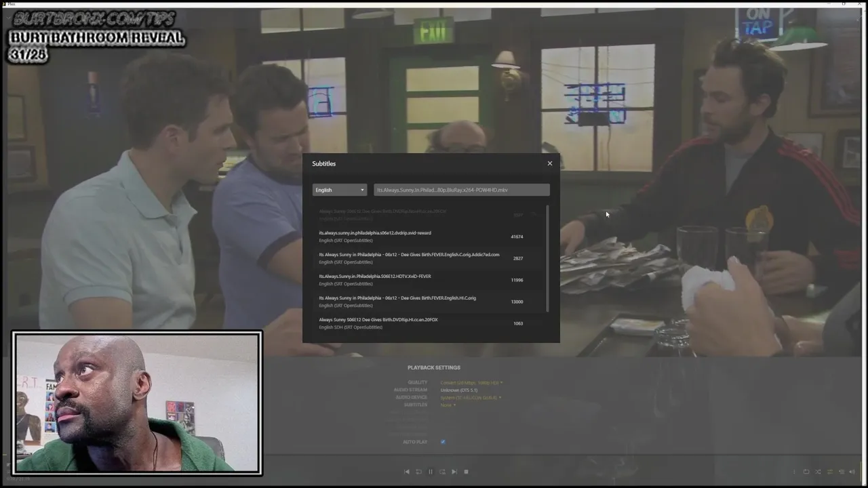Click download count 41674
This screenshot has height=488, width=868.
pyautogui.click(x=517, y=237)
